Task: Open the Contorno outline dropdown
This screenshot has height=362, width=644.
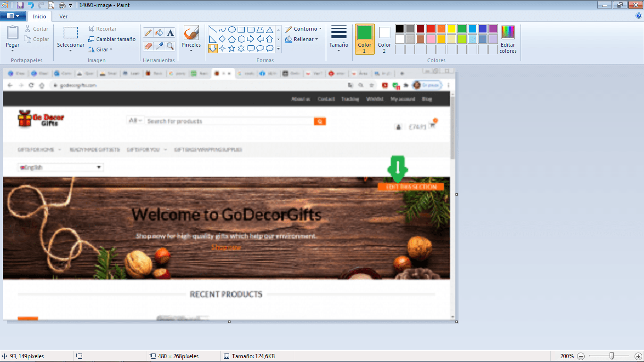Action: (x=303, y=29)
